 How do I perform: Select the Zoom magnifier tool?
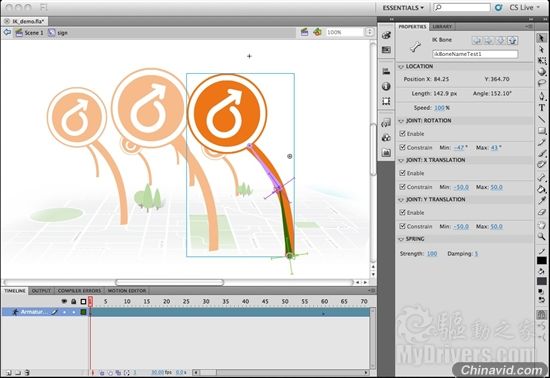(x=542, y=237)
